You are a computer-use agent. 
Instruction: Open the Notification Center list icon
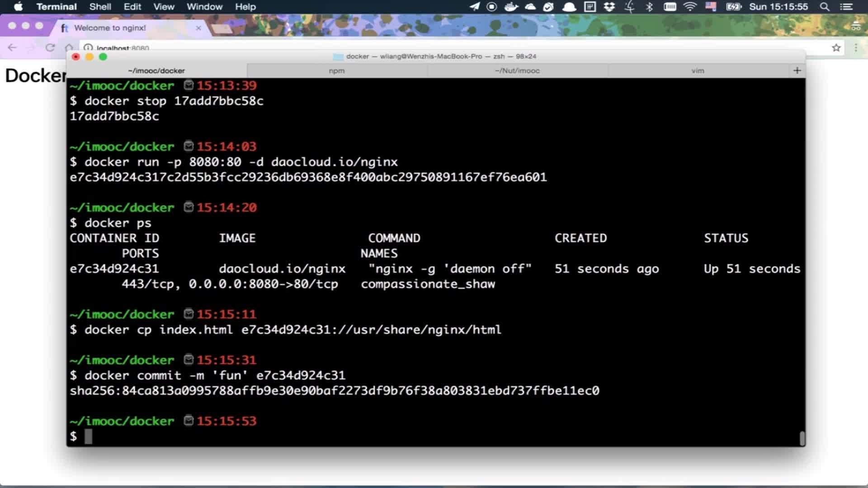pos(846,7)
